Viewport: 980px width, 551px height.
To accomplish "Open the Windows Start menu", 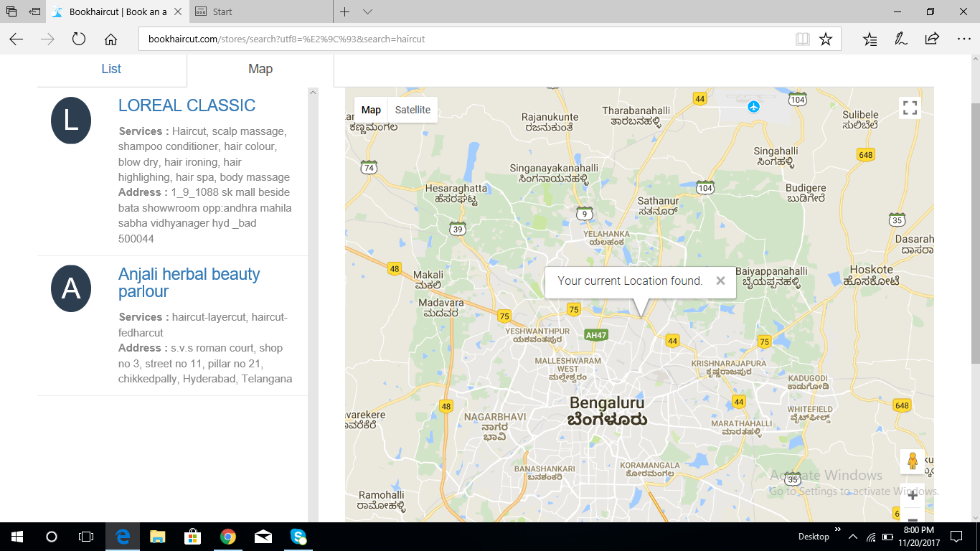I will coord(17,537).
